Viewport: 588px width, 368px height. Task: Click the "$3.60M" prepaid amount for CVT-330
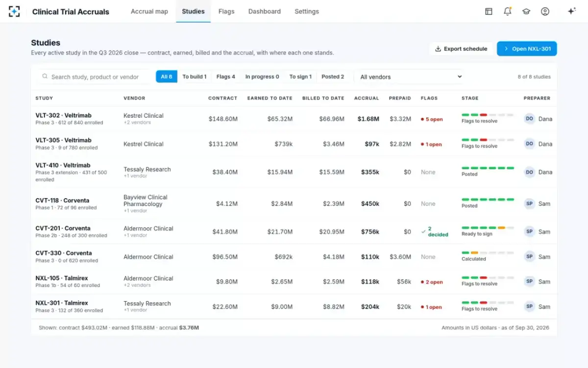[x=400, y=257]
